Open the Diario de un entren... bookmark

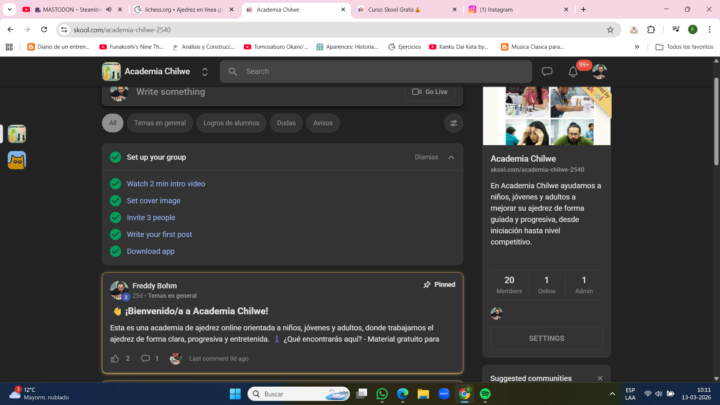[58, 47]
